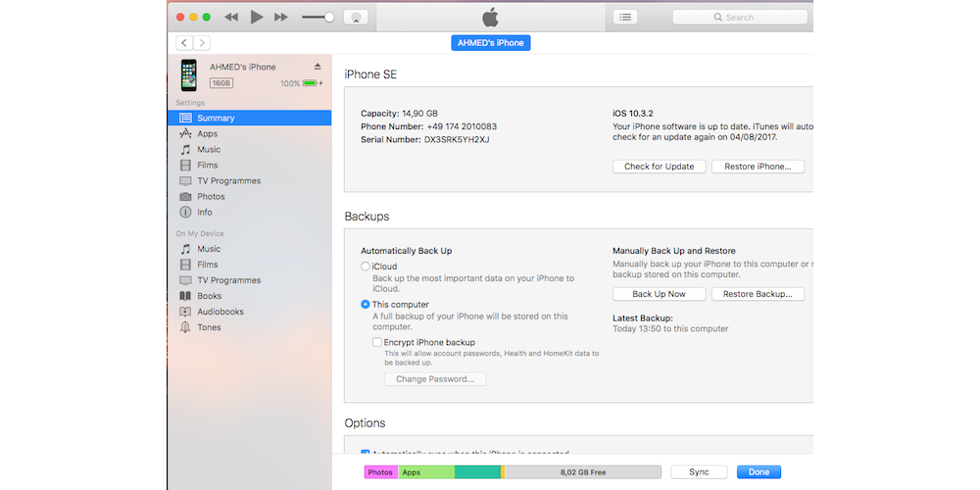Click the 16GB capacity badge
980x490 pixels.
coord(221,83)
